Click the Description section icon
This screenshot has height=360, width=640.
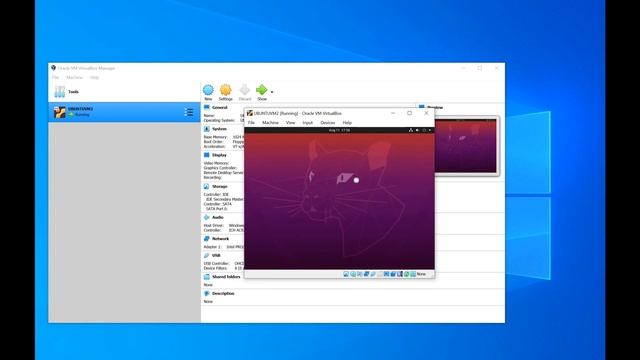[x=207, y=293]
